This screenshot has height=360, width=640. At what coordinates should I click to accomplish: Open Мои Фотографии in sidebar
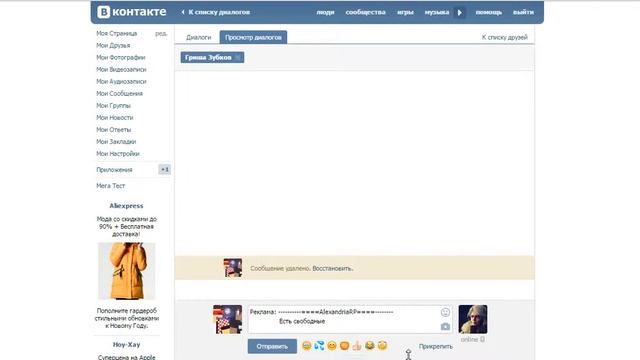(x=121, y=58)
